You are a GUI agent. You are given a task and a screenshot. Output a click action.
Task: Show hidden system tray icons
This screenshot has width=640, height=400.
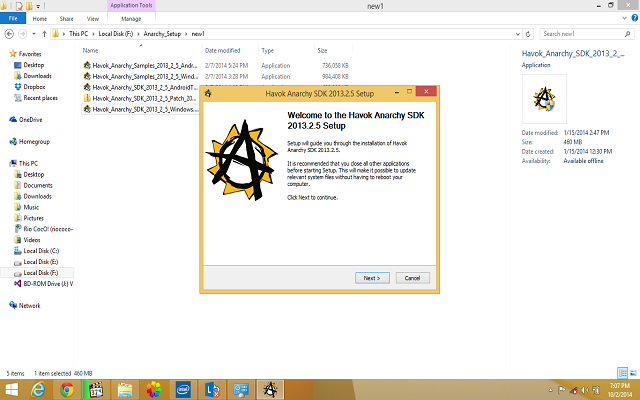click(551, 390)
